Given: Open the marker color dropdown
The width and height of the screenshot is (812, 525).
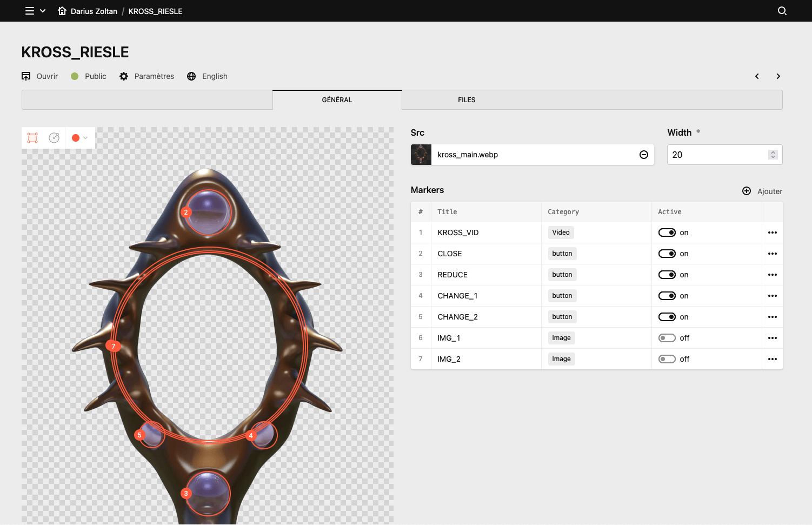Looking at the screenshot, I should pyautogui.click(x=80, y=138).
